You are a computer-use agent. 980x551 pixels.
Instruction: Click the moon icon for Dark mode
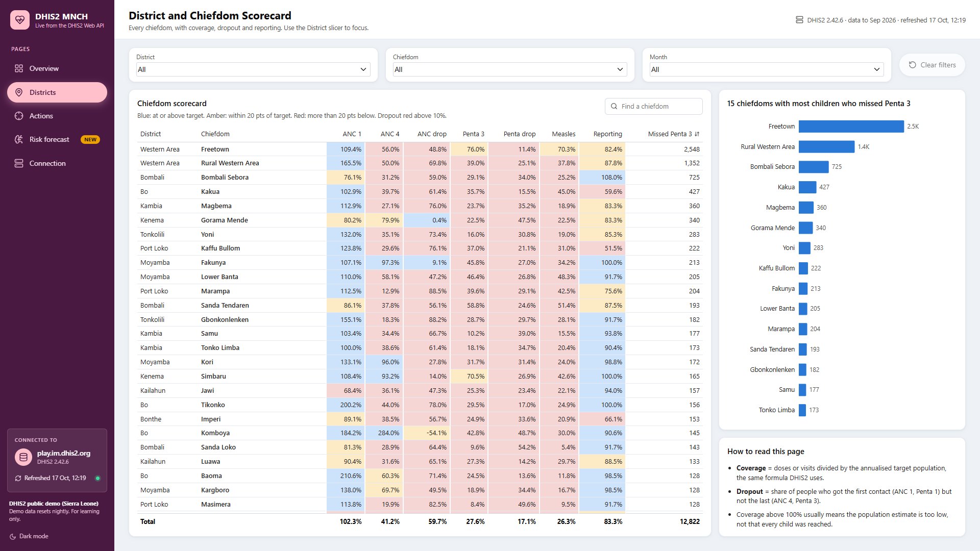click(x=13, y=536)
